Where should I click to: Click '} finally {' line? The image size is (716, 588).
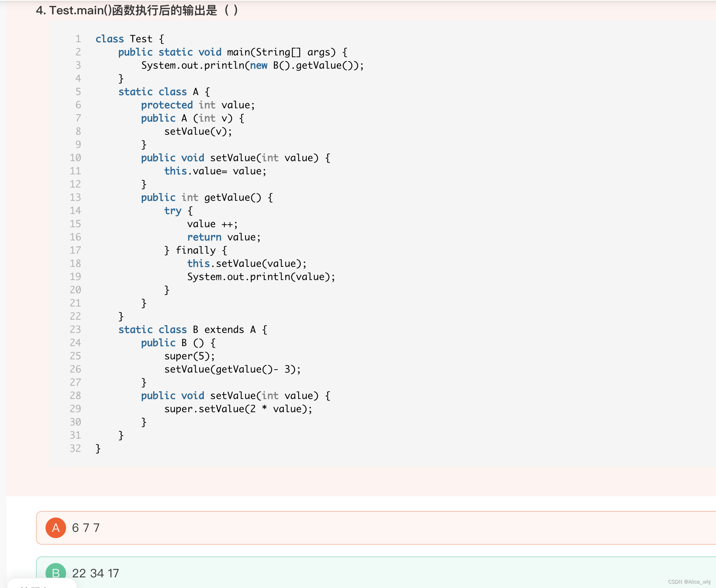(196, 250)
